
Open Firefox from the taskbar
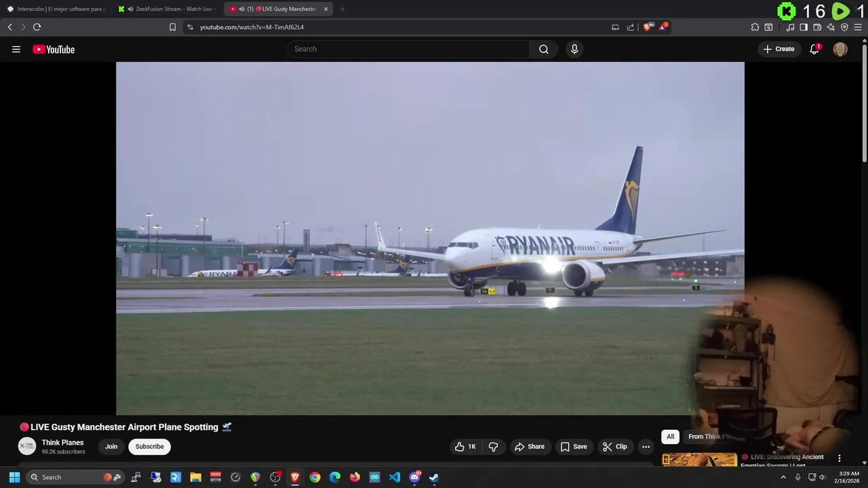click(355, 477)
